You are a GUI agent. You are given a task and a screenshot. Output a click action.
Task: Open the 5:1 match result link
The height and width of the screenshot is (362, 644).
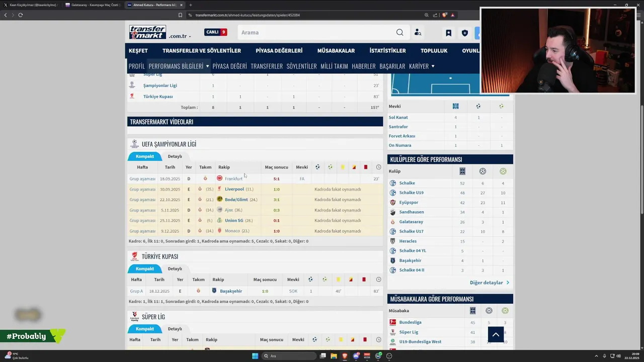(x=276, y=179)
